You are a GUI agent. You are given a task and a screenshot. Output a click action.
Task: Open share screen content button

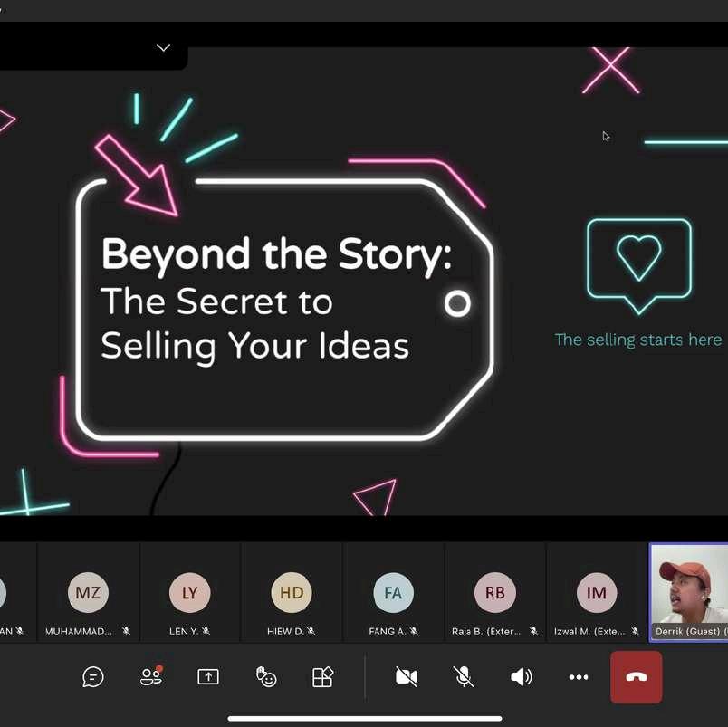[x=208, y=676]
